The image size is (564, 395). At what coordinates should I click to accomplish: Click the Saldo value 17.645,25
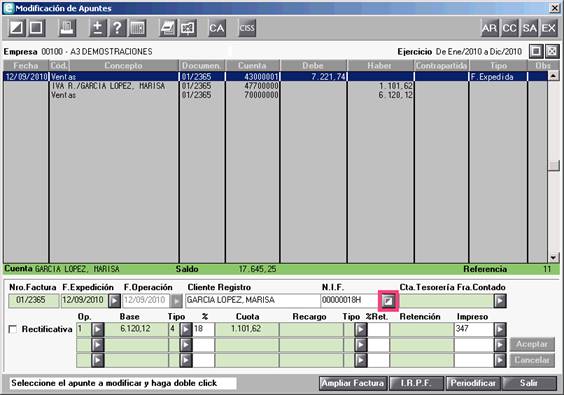click(x=258, y=269)
